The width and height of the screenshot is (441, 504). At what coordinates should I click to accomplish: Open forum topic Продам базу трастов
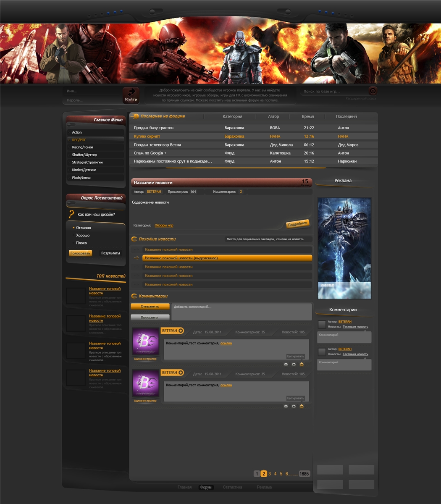[154, 128]
